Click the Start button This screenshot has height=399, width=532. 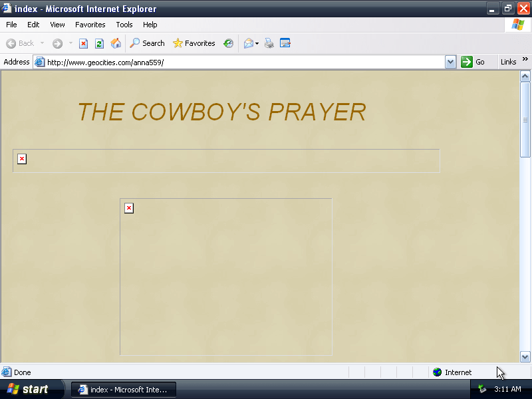pyautogui.click(x=28, y=389)
